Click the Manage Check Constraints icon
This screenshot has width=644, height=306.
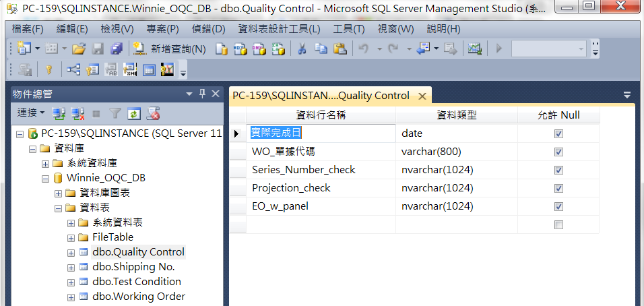pyautogui.click(x=149, y=70)
